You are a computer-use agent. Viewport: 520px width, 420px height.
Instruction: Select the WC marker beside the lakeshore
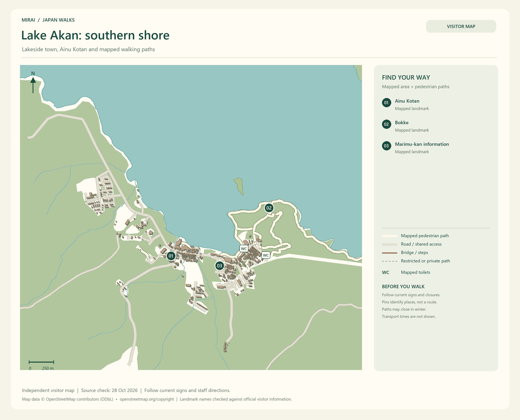(244, 248)
